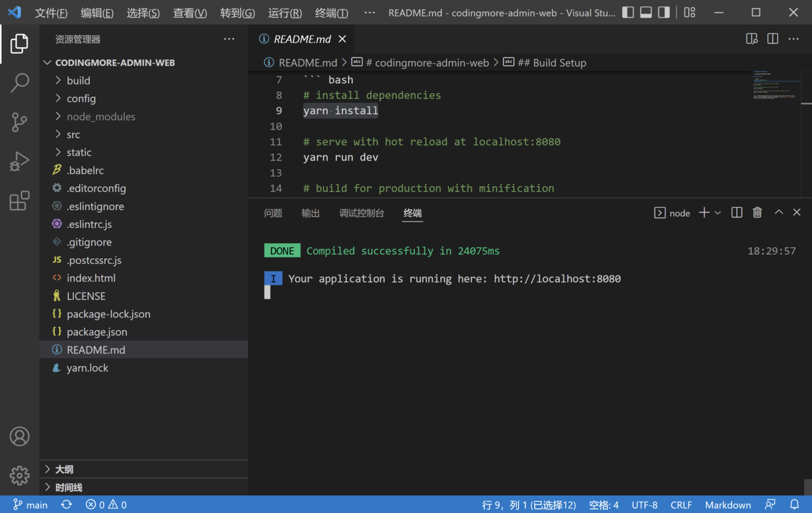Open the 终端 menu in menu bar
The width and height of the screenshot is (812, 513).
[x=331, y=13]
